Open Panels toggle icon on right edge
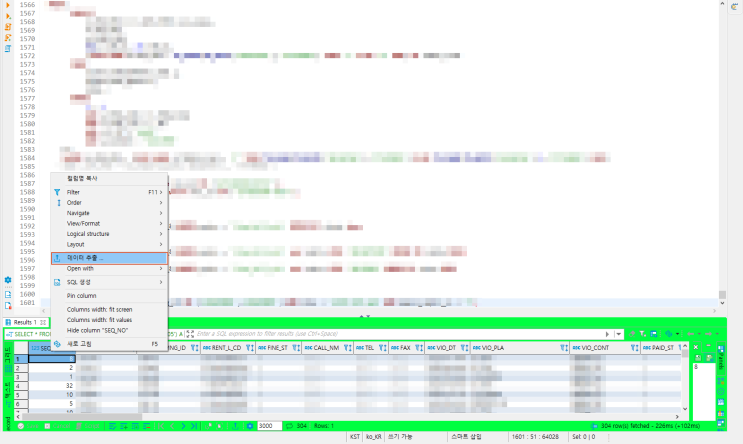 [721, 358]
